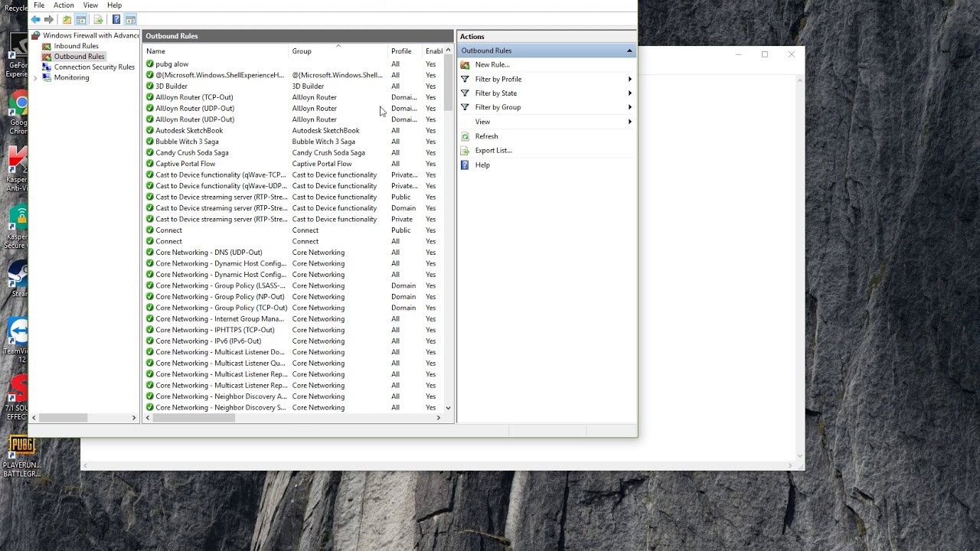
Task: Select Core Networking - DNS (UDP-Out) rule
Action: click(209, 253)
